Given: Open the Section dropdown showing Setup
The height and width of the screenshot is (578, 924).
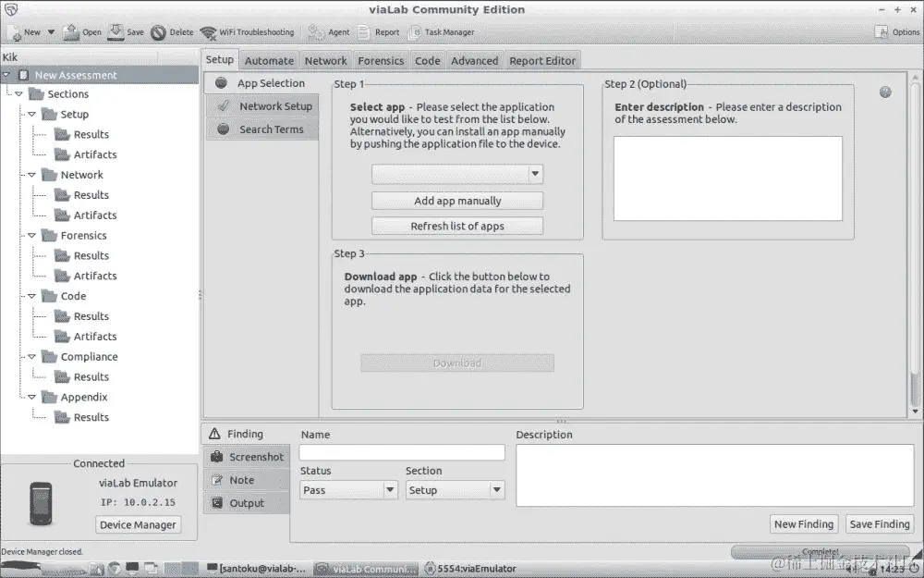Looking at the screenshot, I should click(x=455, y=490).
